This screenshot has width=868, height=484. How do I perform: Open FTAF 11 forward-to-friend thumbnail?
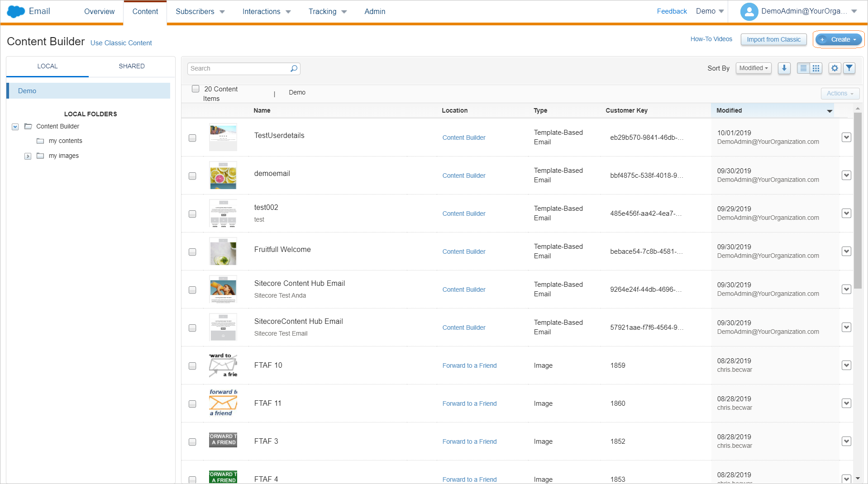click(223, 403)
